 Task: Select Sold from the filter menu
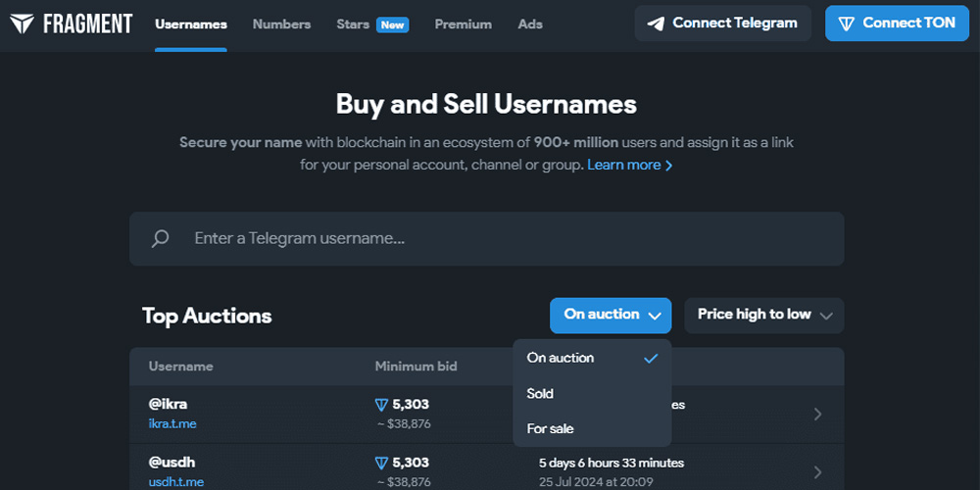592,394
